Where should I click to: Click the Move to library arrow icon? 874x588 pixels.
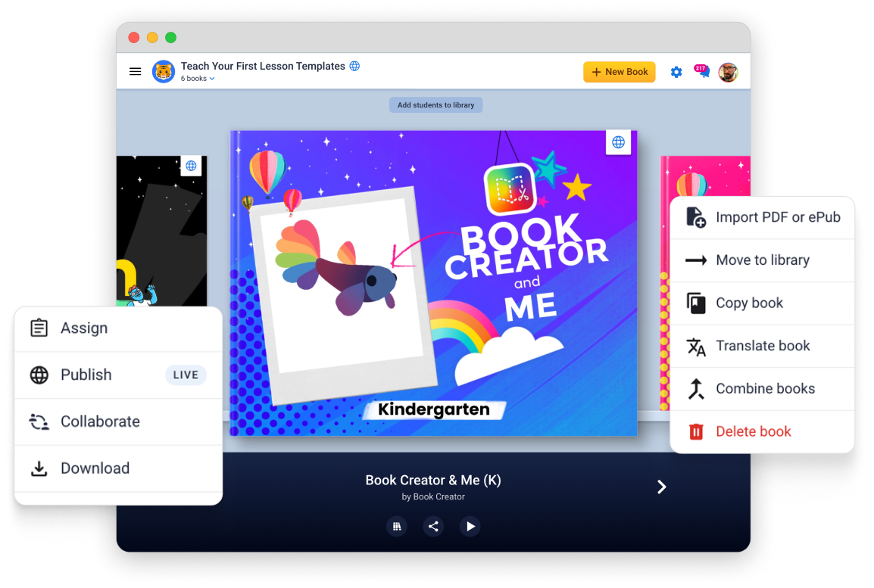[696, 260]
